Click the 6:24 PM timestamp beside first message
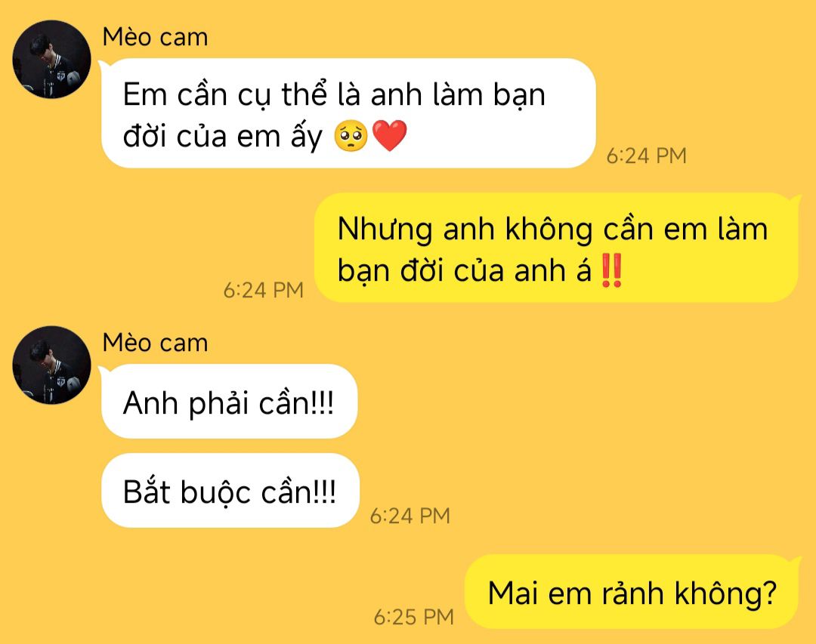 point(646,156)
